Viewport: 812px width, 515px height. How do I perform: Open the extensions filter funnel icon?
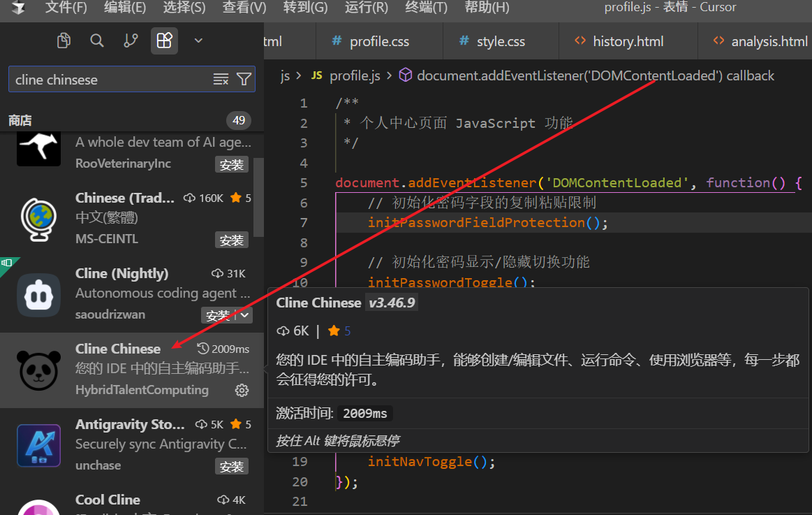coord(244,79)
